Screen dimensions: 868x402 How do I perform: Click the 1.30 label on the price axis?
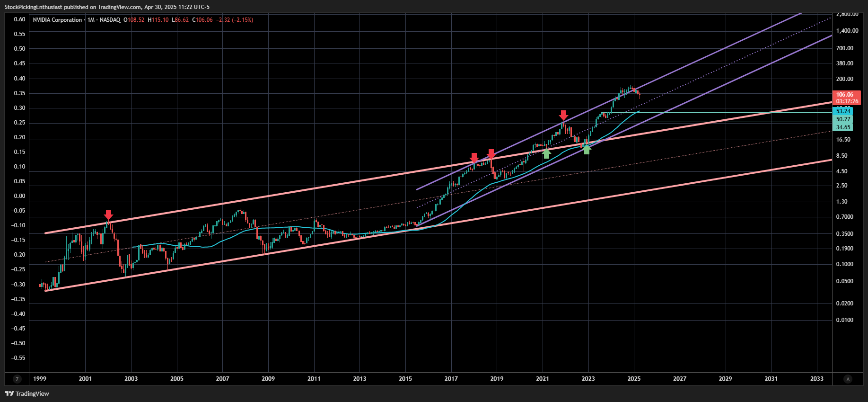[x=842, y=202]
